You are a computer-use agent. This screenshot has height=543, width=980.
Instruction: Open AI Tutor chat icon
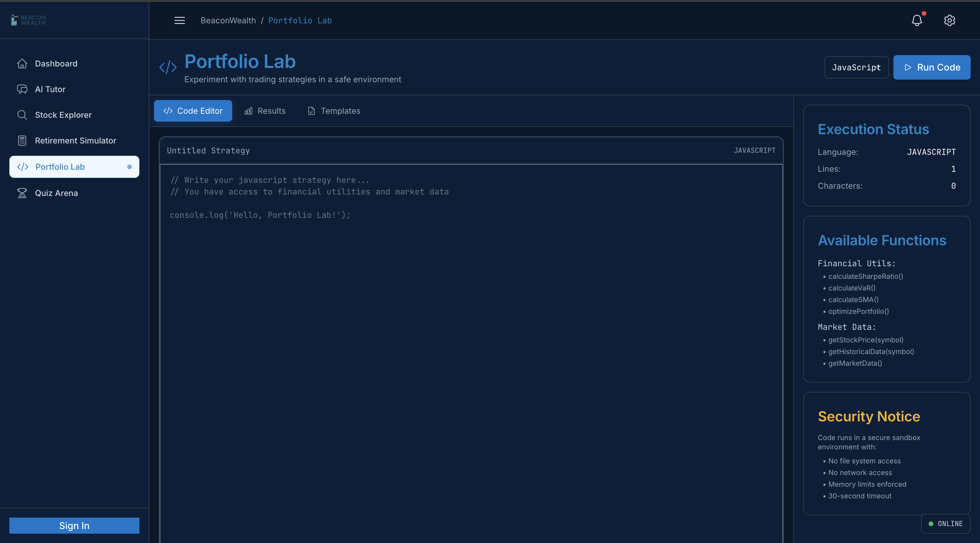(22, 89)
